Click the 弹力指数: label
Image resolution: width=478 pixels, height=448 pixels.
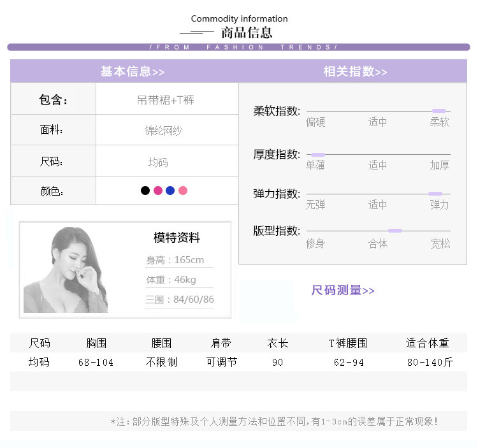click(277, 194)
